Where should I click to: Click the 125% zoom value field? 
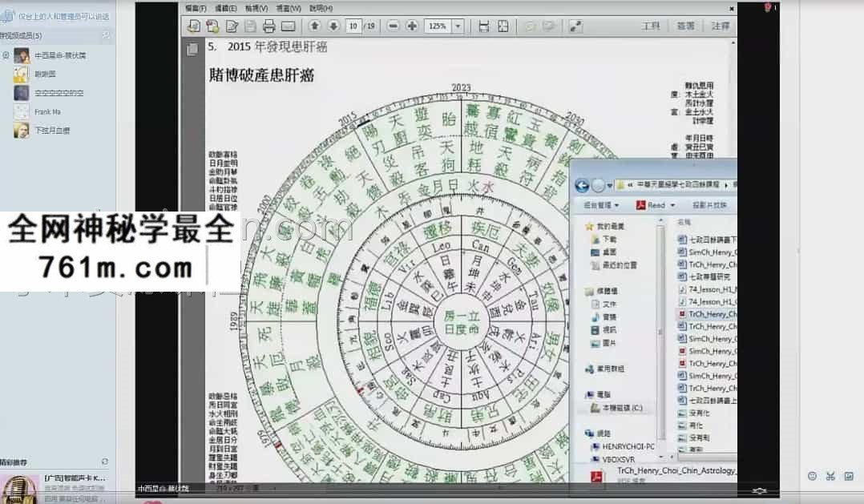coord(438,26)
